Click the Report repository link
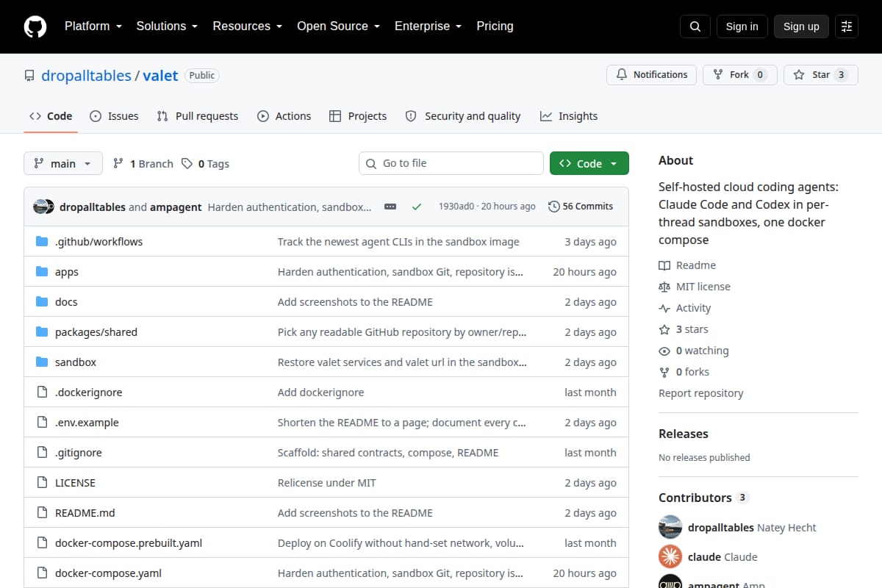Viewport: 882px width, 588px height. [x=700, y=393]
